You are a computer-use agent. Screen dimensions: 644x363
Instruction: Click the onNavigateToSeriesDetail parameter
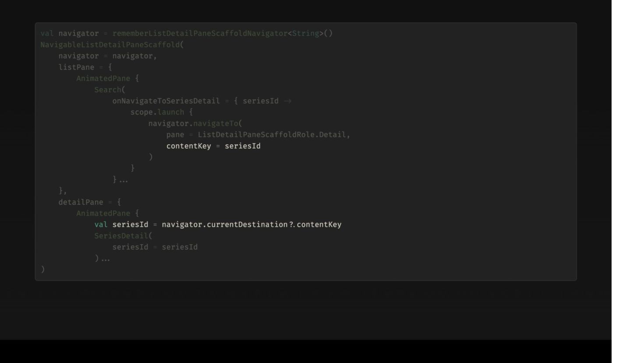[x=166, y=101]
